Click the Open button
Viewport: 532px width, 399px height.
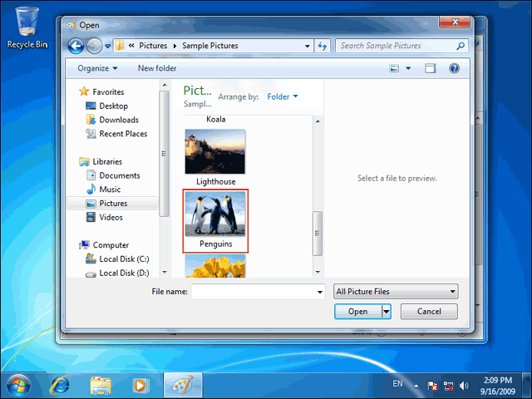(358, 312)
